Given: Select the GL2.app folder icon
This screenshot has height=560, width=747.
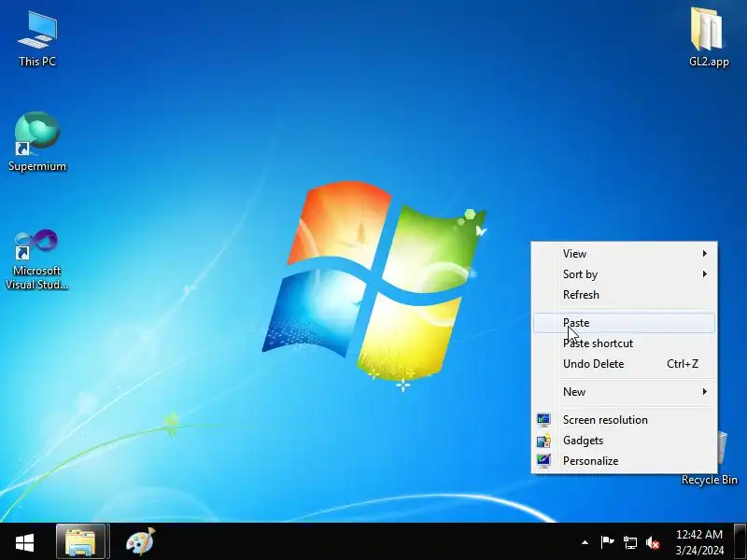Looking at the screenshot, I should [709, 38].
